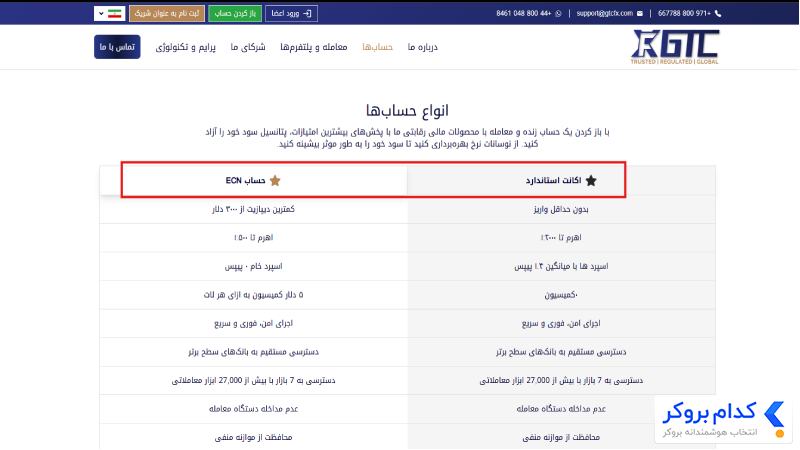The height and width of the screenshot is (450, 800).
Task: Open the language dropdown arrow
Action: (x=101, y=13)
